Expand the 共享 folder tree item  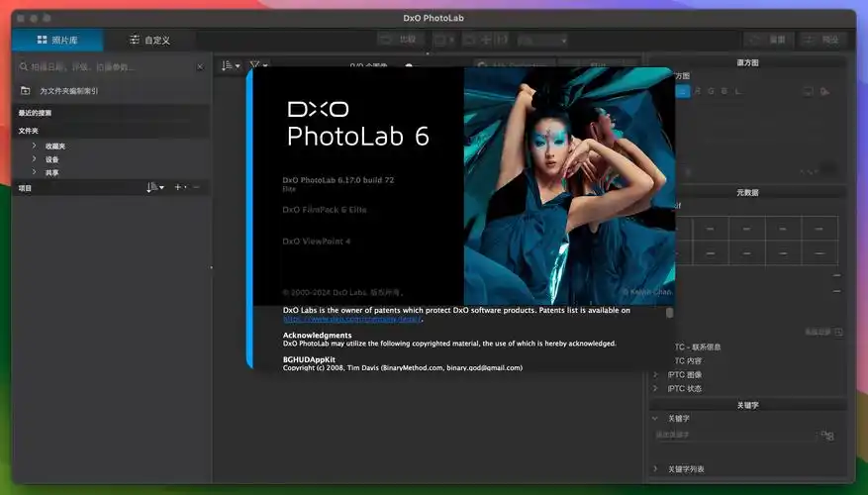click(34, 171)
